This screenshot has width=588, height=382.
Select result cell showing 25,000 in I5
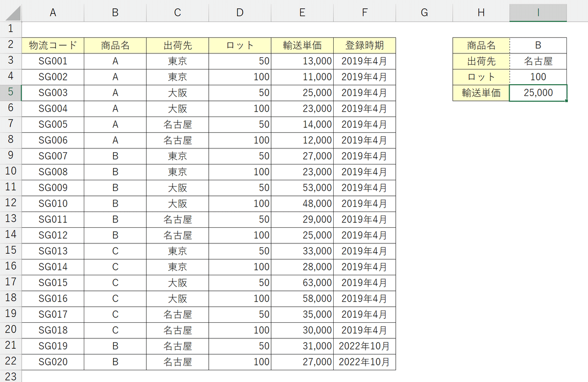[538, 93]
